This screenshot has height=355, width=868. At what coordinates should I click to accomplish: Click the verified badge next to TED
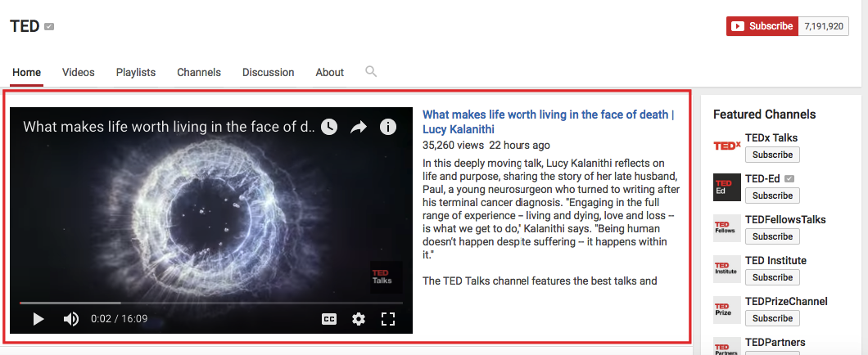49,26
